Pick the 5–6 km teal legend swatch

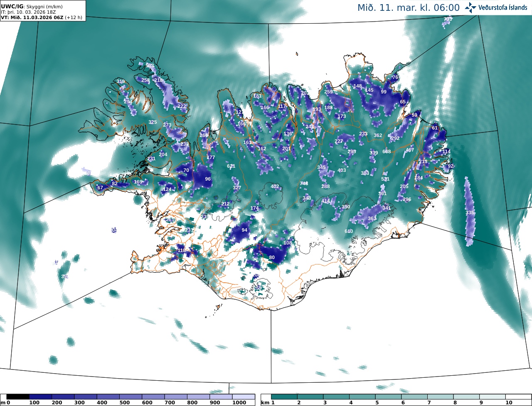click(x=389, y=397)
